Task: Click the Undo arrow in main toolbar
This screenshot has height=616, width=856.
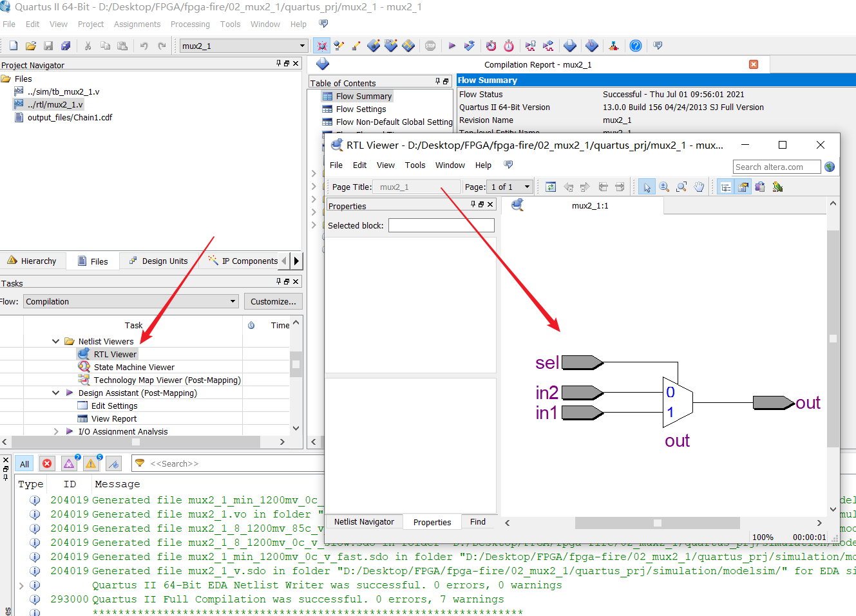Action: pos(144,46)
